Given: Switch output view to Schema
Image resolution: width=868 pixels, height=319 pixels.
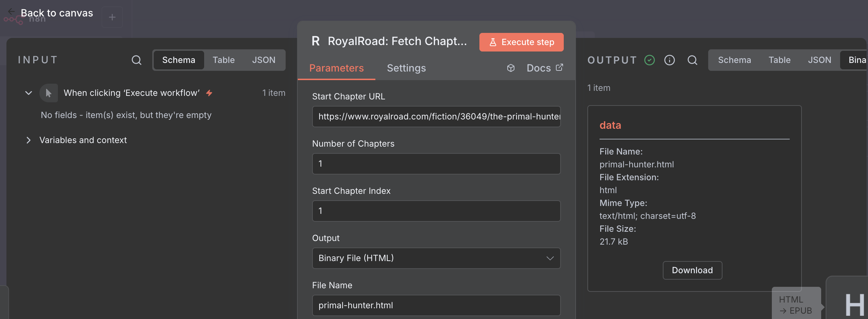Looking at the screenshot, I should 735,60.
